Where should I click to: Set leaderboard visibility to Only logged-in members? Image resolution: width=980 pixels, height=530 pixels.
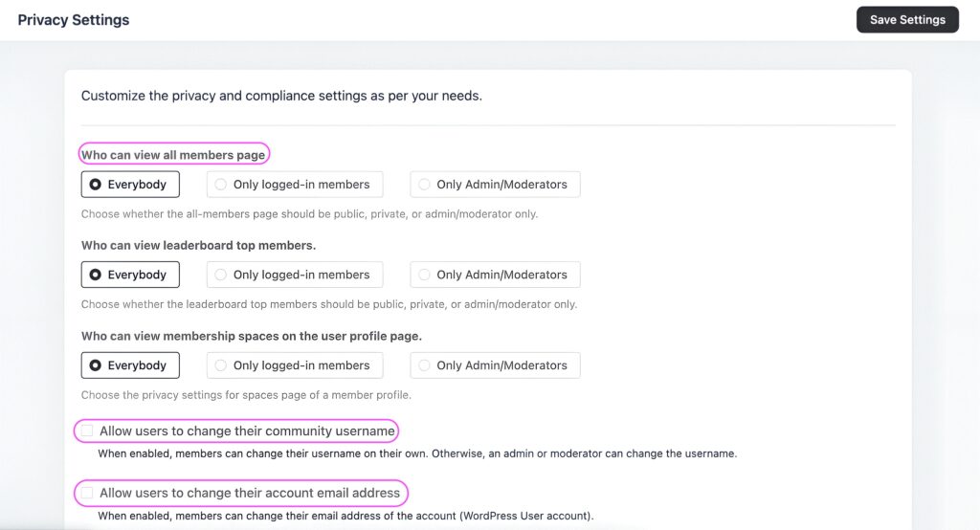(294, 275)
